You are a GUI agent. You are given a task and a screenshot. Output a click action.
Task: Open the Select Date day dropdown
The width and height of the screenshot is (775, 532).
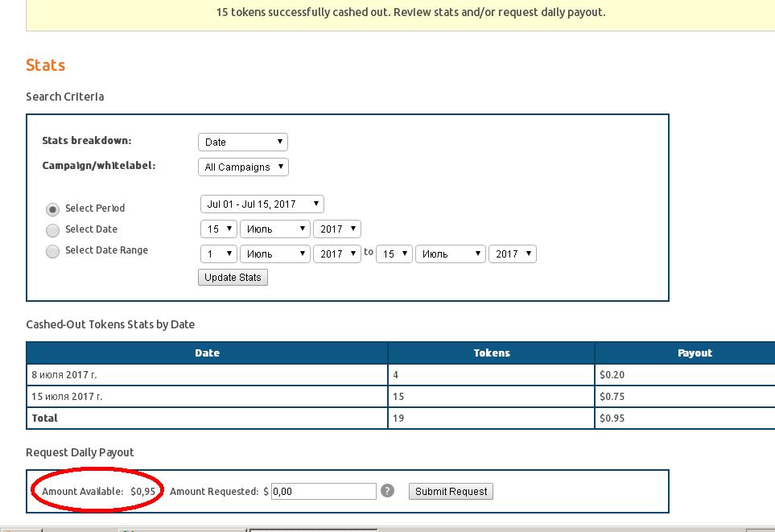click(218, 229)
